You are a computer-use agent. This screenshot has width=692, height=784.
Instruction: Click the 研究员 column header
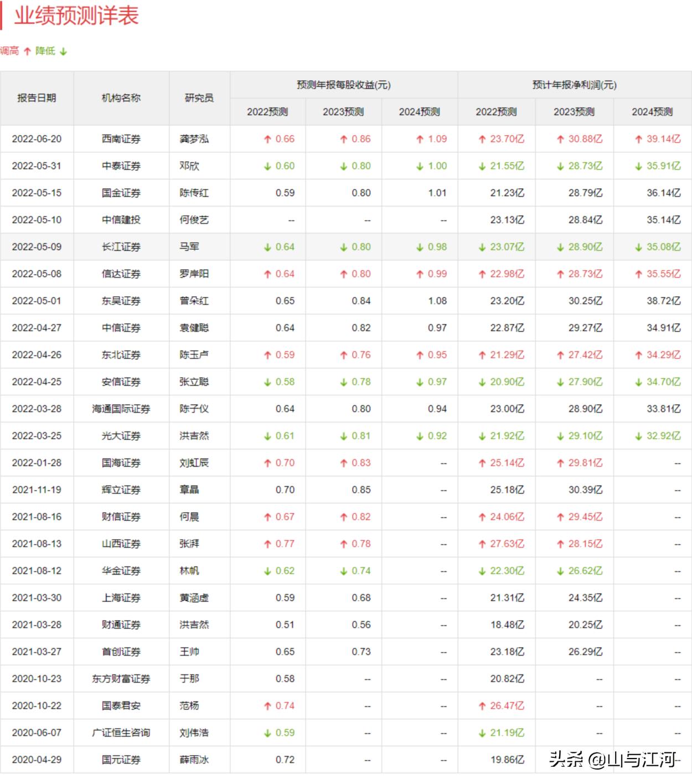199,98
